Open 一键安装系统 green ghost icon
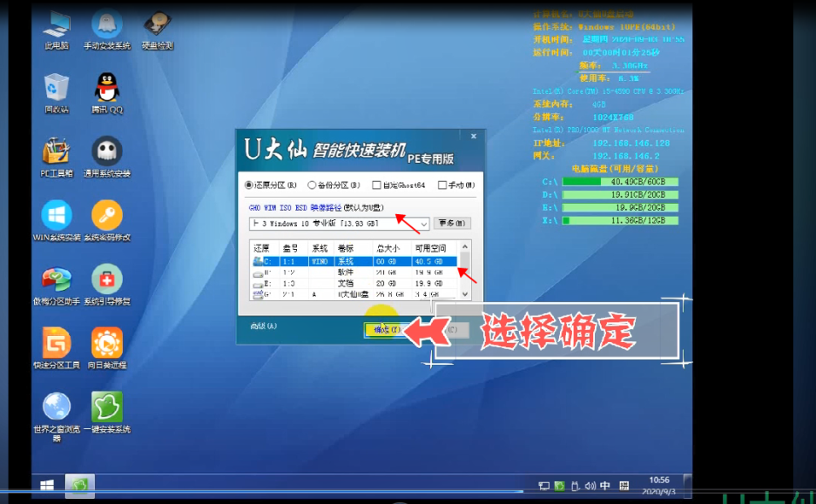816x504 pixels. 107,413
